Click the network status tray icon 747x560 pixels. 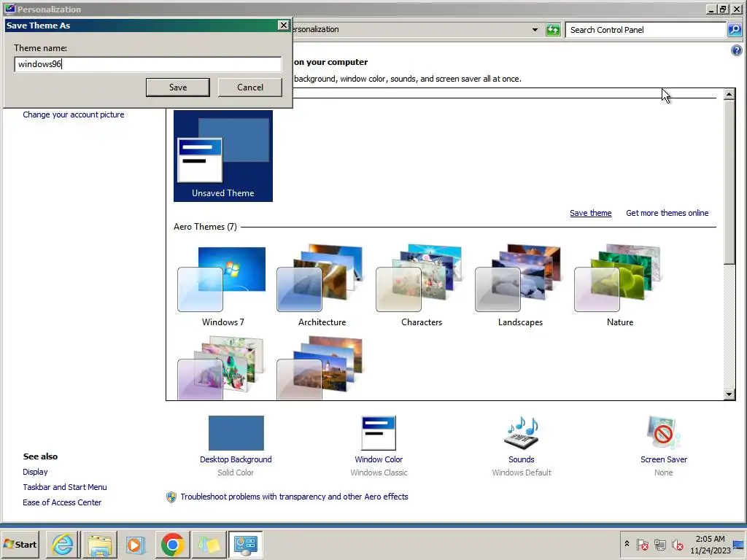click(659, 544)
